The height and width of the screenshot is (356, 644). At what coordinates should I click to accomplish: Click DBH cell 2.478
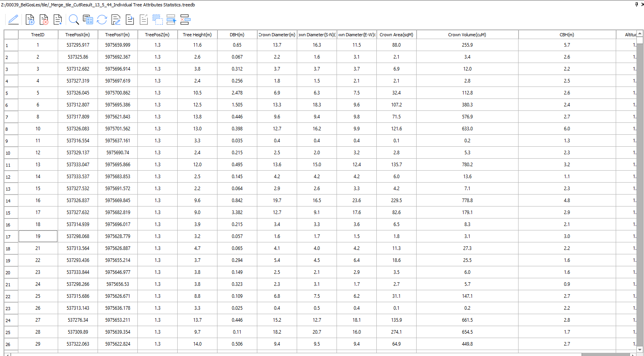(x=237, y=93)
